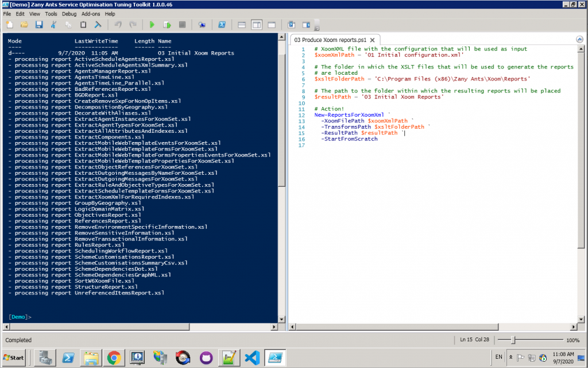Paste from clipboard using the clipboard icon
The image size is (588, 368).
pos(83,25)
